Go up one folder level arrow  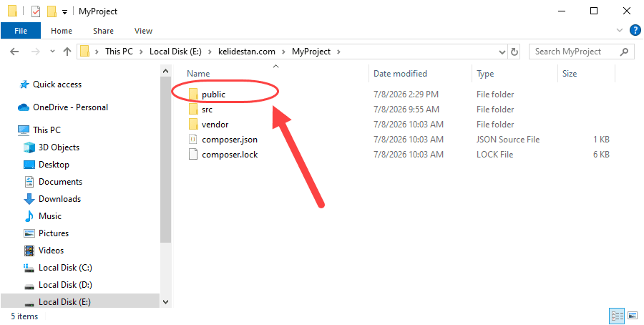pyautogui.click(x=67, y=52)
